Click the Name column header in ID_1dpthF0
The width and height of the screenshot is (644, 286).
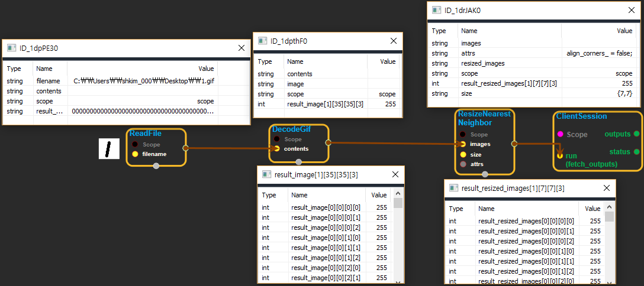coord(295,61)
